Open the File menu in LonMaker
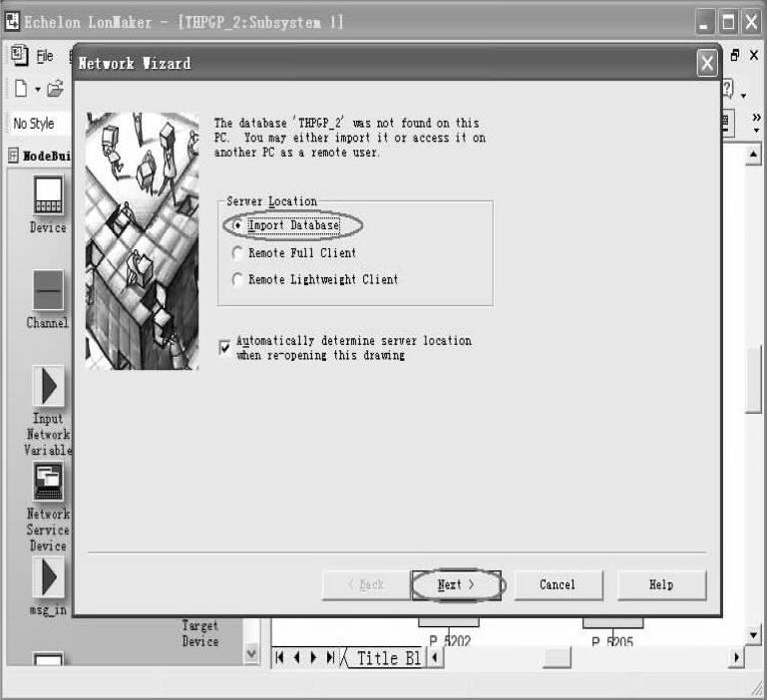This screenshot has height=700, width=767. click(x=45, y=56)
